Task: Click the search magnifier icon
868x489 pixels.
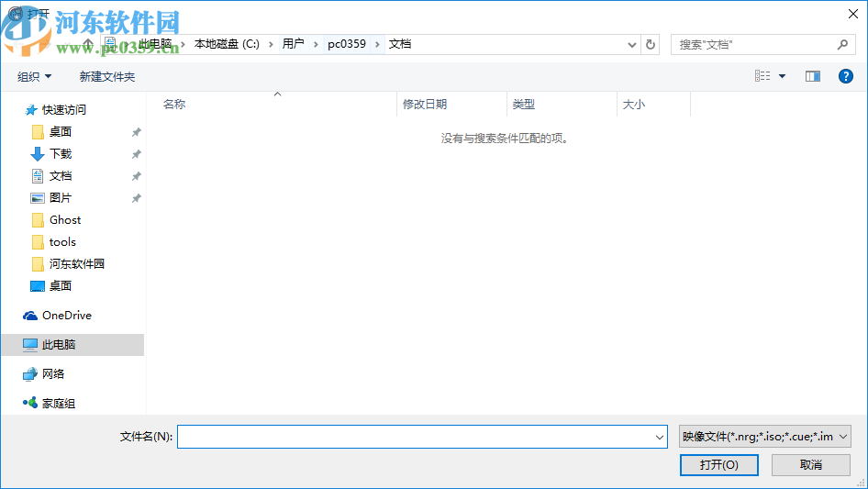Action: (842, 44)
